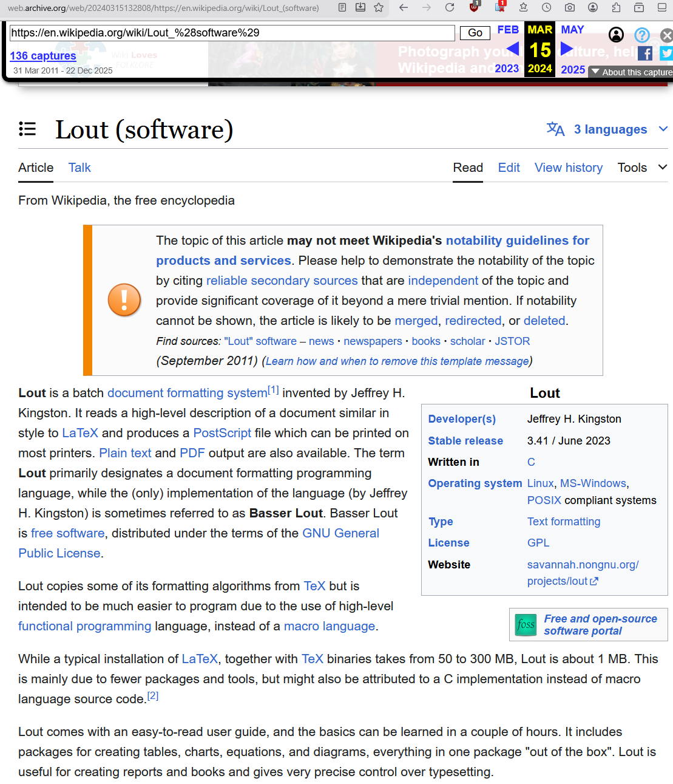
Task: Click the install/download page icon in address bar
Action: (360, 7)
